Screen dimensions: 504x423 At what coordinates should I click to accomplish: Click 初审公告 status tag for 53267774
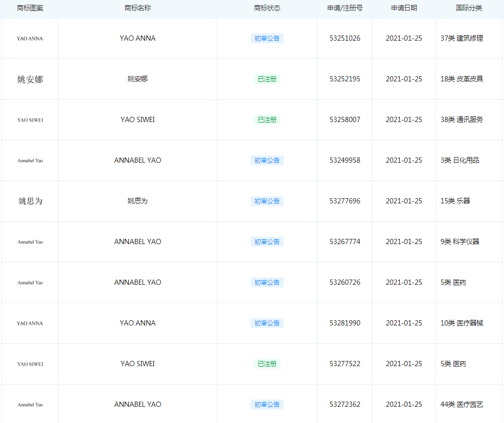pos(267,242)
